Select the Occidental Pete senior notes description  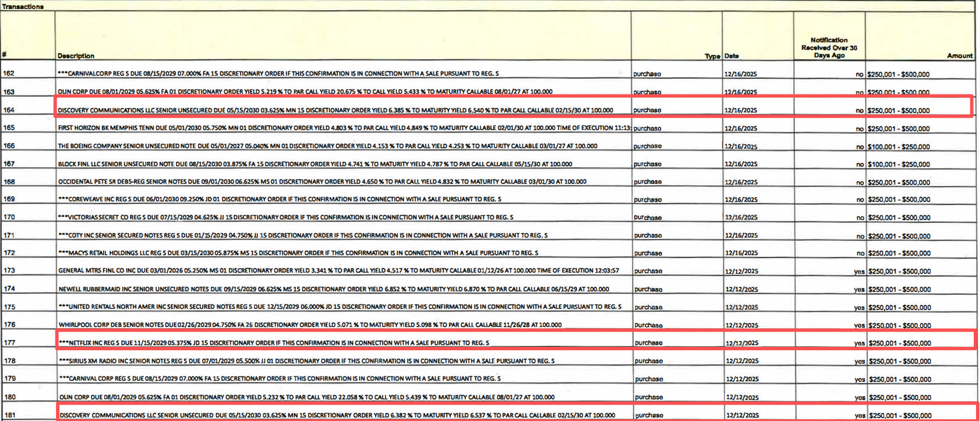[x=322, y=182]
